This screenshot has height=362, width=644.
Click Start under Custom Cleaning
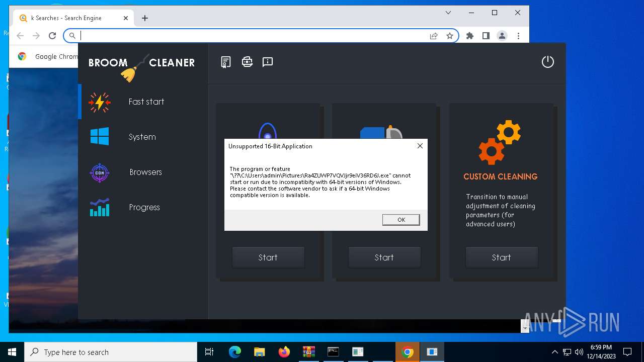[502, 257]
